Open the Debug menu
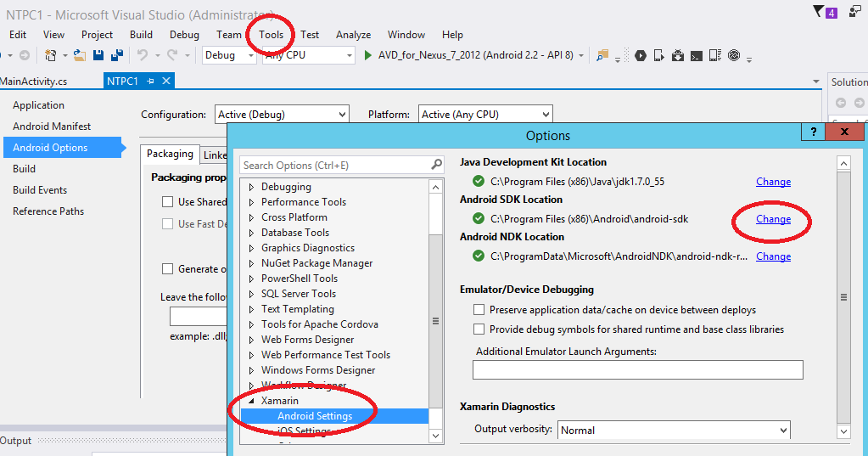This screenshot has width=868, height=456. coord(184,34)
